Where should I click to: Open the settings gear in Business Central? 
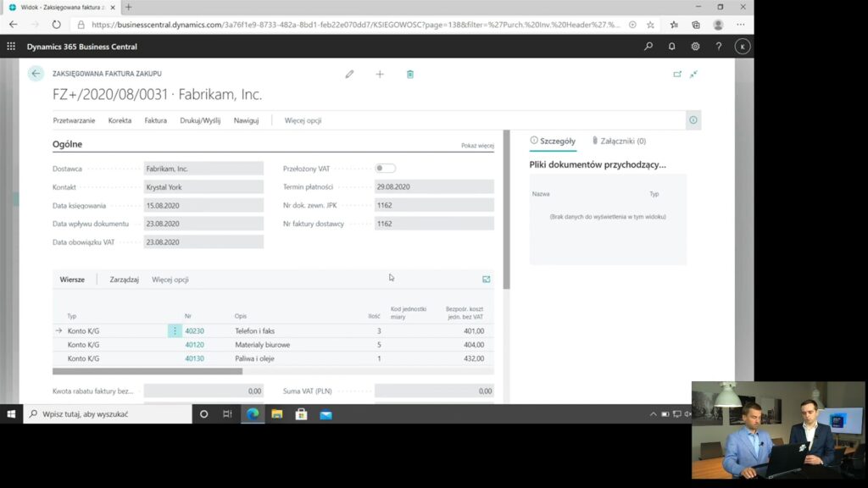click(x=695, y=47)
